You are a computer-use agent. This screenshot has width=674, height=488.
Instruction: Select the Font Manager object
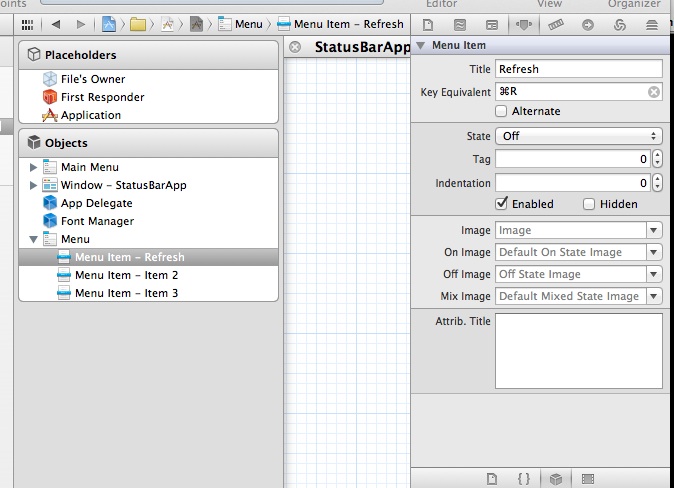tap(148, 221)
